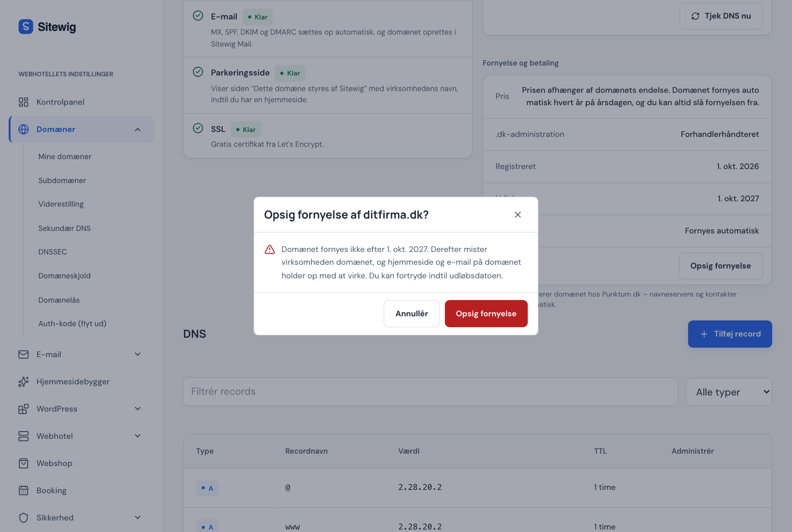Focus the Filtrér records field
Viewport: 792px width, 532px height.
430,392
